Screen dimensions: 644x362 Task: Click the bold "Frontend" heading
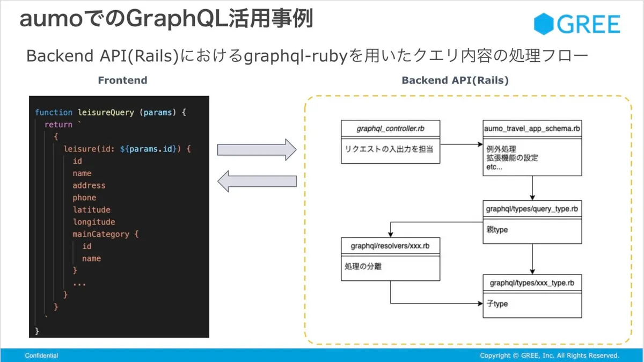pyautogui.click(x=122, y=81)
